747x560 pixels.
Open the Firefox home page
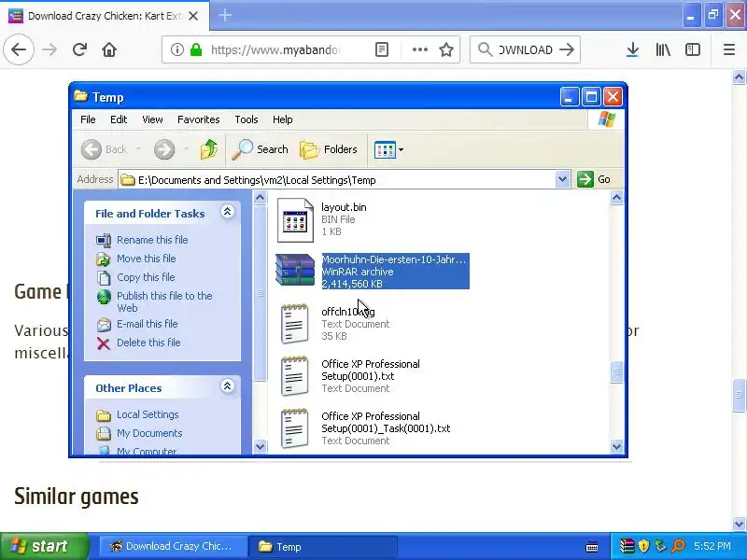point(109,49)
